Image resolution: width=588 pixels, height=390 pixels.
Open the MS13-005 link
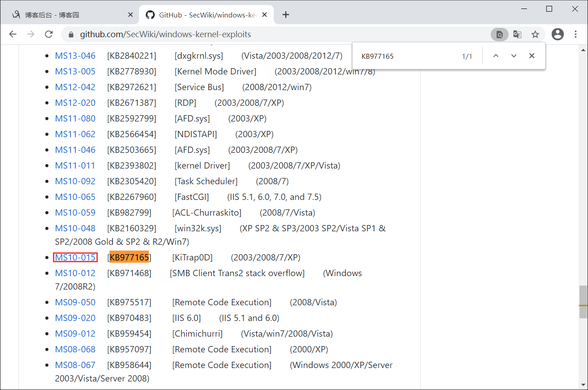[75, 71]
